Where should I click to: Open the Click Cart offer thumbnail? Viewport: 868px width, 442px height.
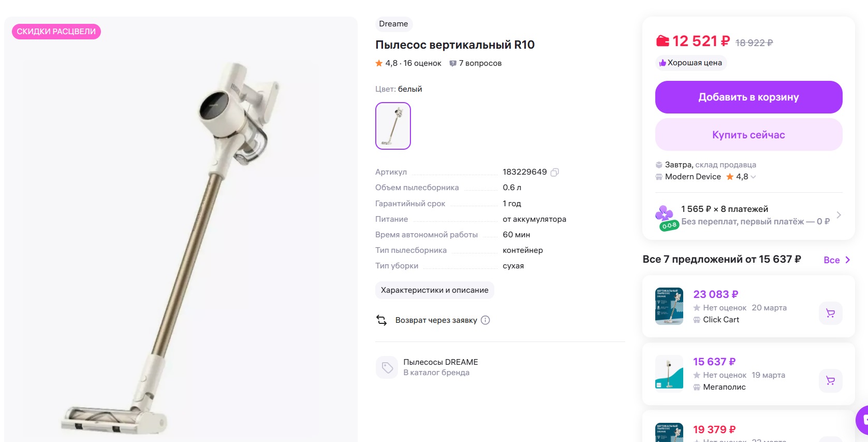(x=669, y=306)
